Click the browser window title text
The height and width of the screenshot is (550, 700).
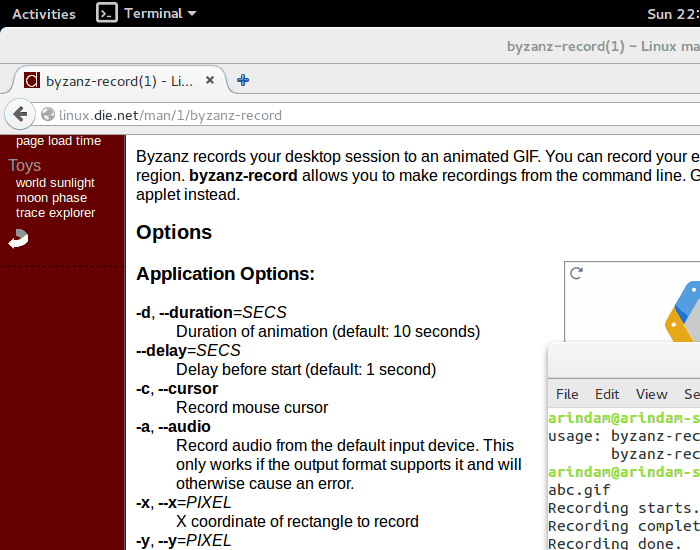[x=603, y=46]
